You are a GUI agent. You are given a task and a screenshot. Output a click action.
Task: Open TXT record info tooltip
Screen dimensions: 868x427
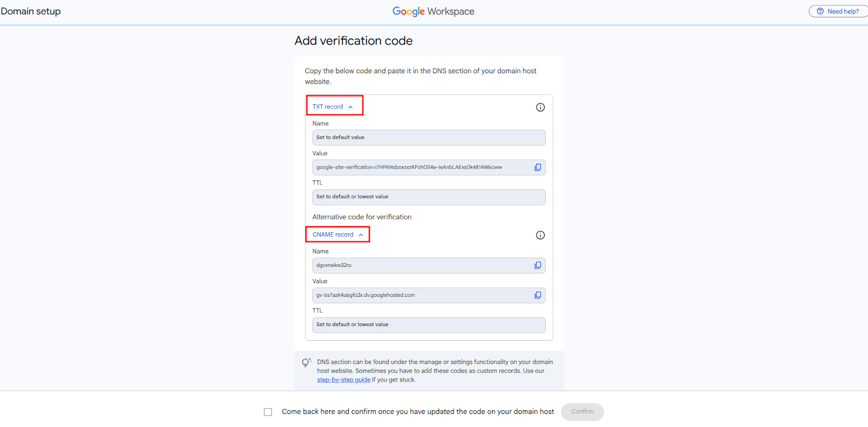[540, 107]
